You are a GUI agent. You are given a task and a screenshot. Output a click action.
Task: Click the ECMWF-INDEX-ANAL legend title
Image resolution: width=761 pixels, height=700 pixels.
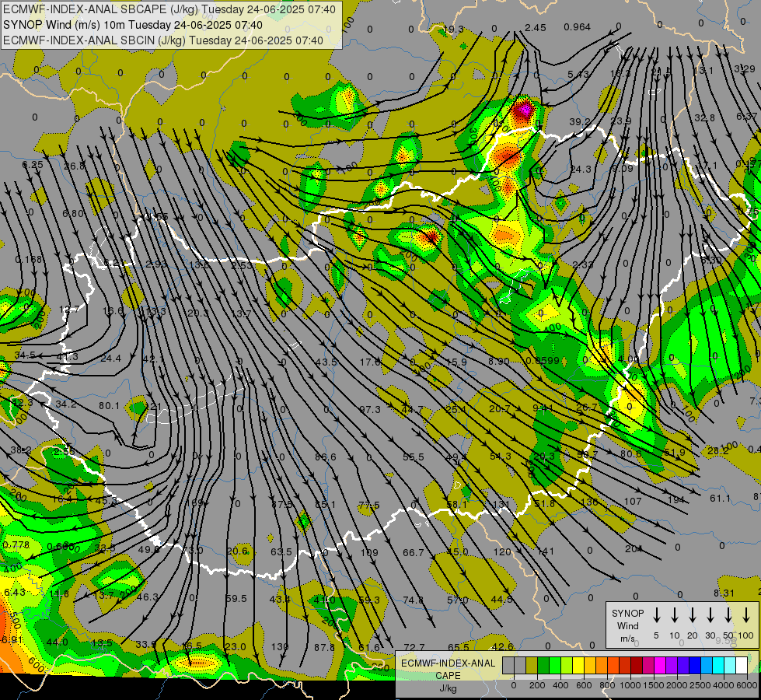(x=448, y=663)
